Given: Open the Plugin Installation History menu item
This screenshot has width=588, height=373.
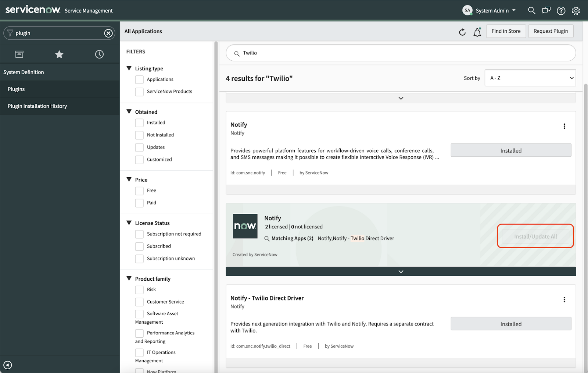Looking at the screenshot, I should (x=37, y=106).
